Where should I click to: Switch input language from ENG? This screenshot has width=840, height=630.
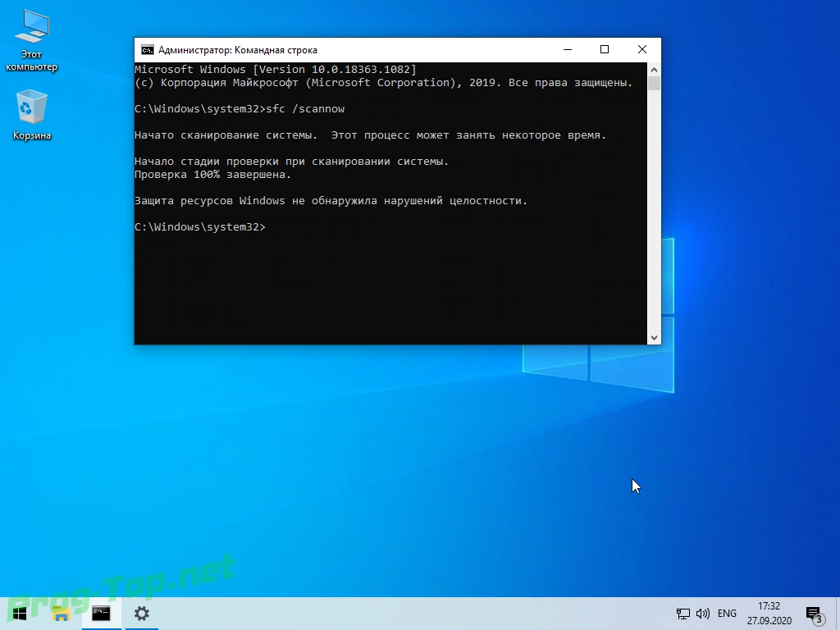pyautogui.click(x=727, y=614)
